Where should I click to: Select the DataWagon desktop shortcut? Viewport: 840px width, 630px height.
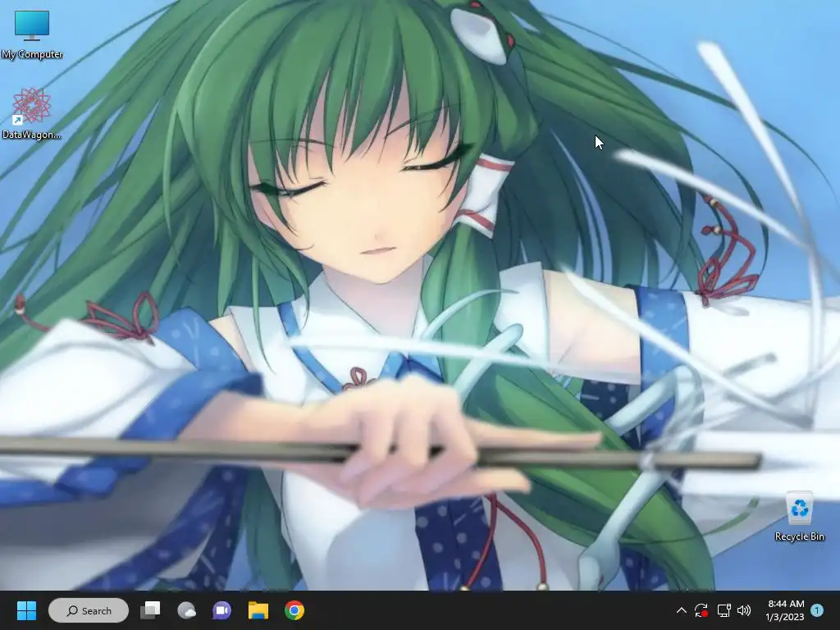click(x=32, y=113)
